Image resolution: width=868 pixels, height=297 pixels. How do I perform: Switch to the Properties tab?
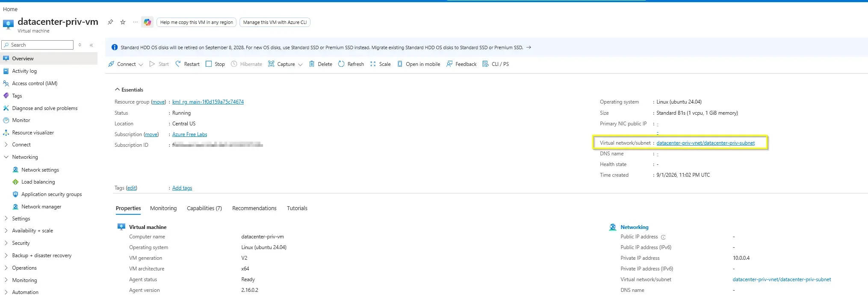(128, 208)
